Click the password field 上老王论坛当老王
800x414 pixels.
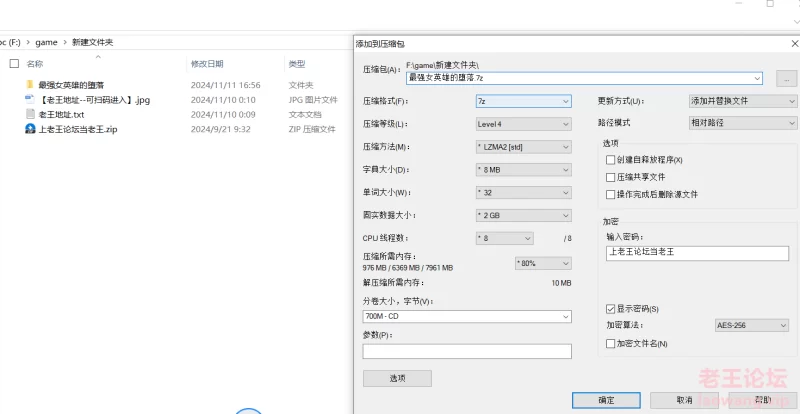(x=697, y=253)
